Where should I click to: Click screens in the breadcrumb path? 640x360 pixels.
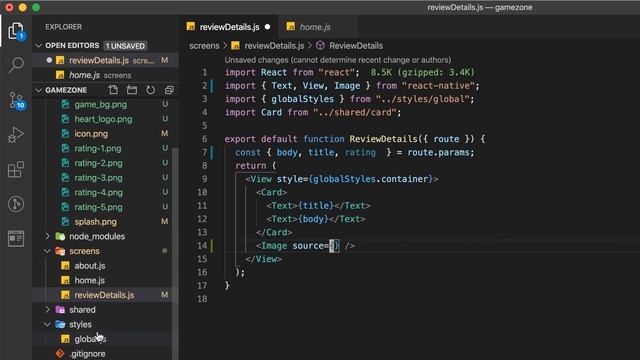point(204,46)
